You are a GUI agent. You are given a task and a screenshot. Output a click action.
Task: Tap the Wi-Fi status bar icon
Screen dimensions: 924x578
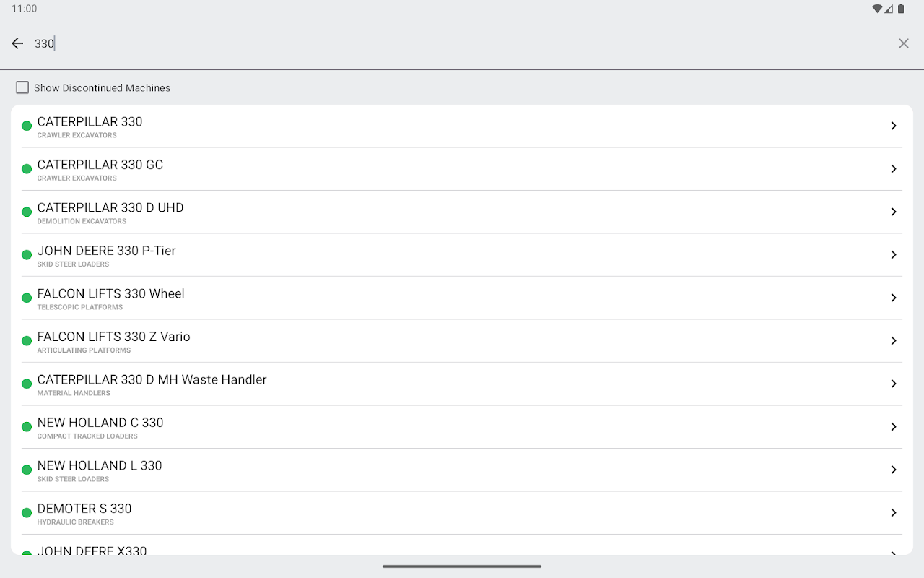click(877, 9)
